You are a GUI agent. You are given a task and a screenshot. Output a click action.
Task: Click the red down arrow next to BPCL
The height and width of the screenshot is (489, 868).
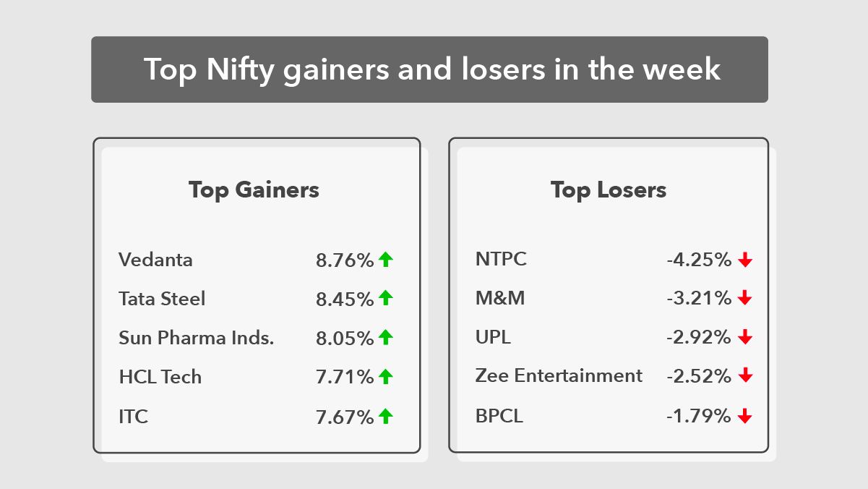pos(745,416)
